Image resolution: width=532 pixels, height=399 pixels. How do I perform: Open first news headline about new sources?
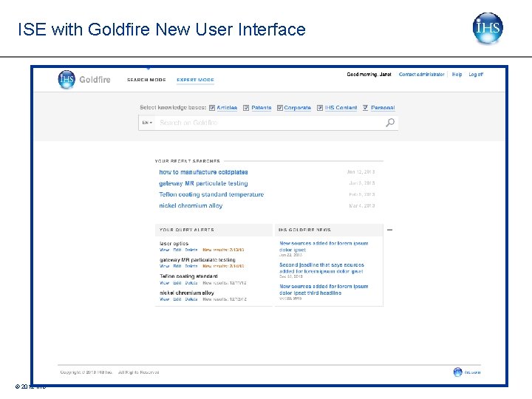pos(324,246)
